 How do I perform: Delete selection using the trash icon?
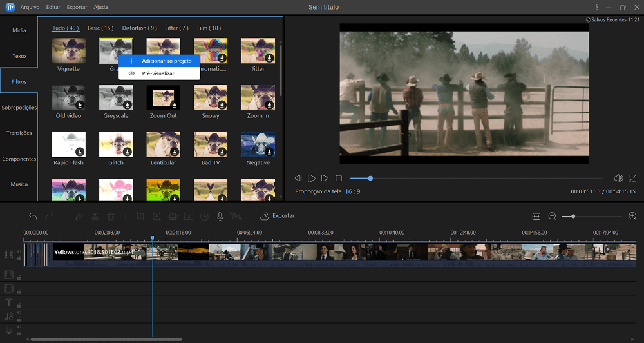[x=111, y=216]
